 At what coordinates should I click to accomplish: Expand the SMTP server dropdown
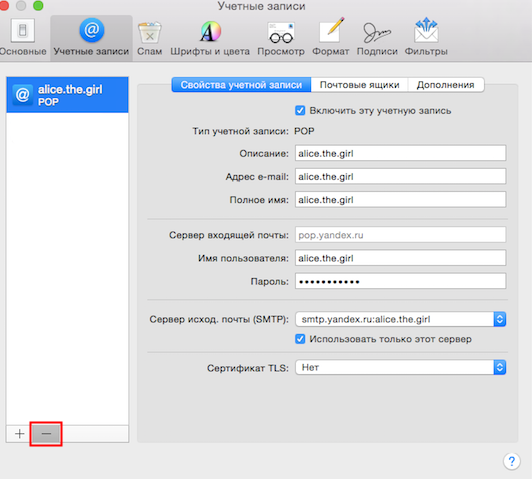tap(401, 319)
